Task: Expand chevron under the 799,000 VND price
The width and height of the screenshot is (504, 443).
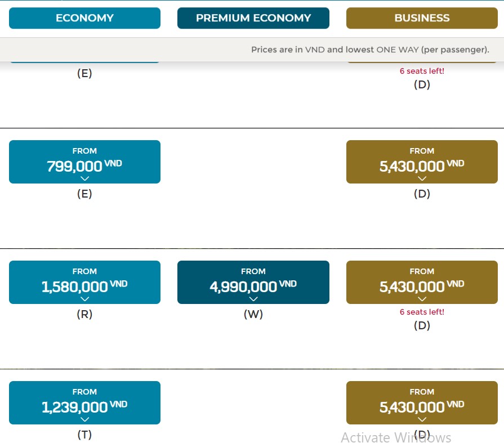Action: [84, 178]
